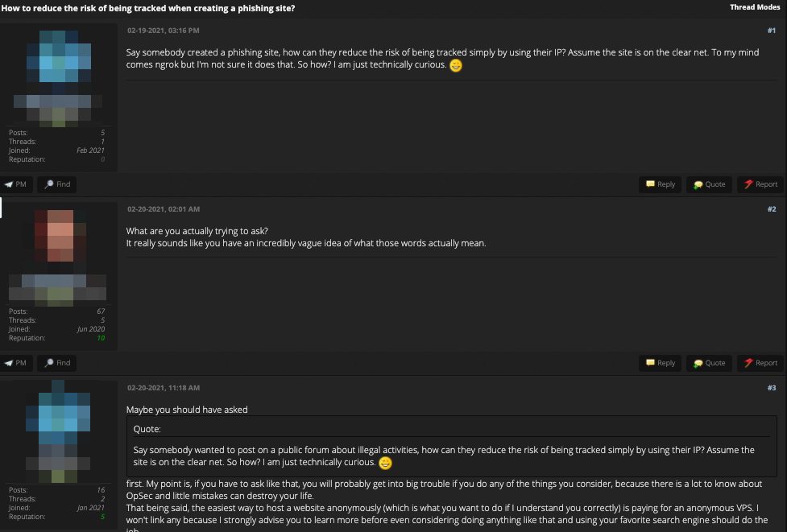Reply to post #2

click(661, 363)
